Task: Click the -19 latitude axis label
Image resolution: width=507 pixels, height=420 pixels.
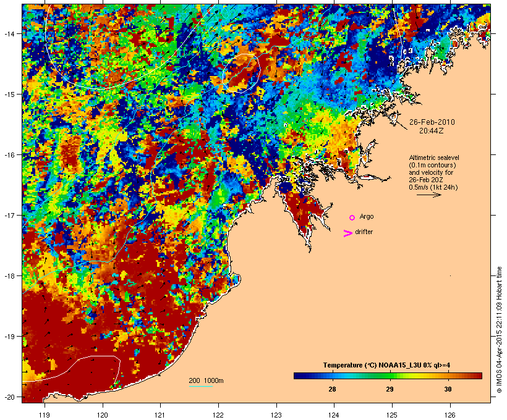Action: 9,337
